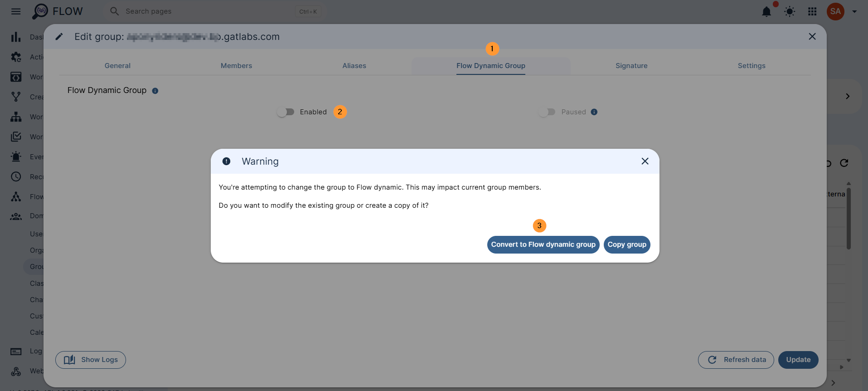This screenshot has width=868, height=391.
Task: Click the Domain people sidebar icon
Action: tap(16, 216)
